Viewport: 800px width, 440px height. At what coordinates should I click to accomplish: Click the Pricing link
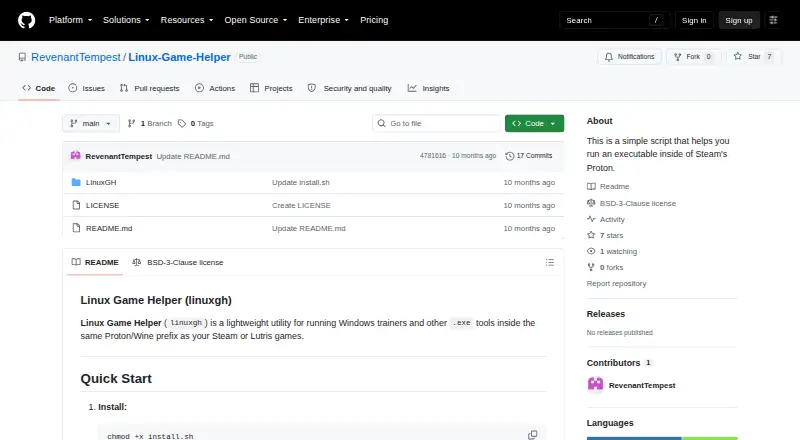(374, 20)
